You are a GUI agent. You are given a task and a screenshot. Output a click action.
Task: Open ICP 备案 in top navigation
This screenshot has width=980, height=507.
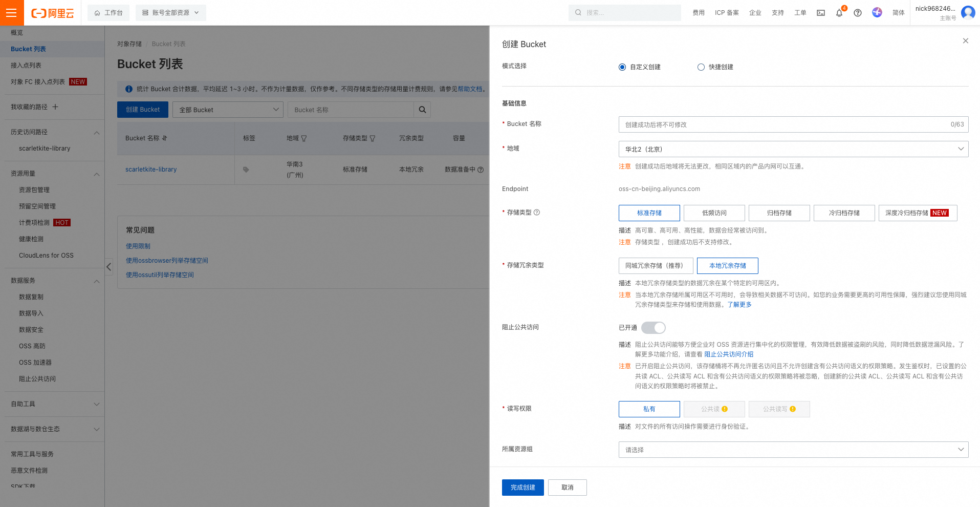(727, 13)
